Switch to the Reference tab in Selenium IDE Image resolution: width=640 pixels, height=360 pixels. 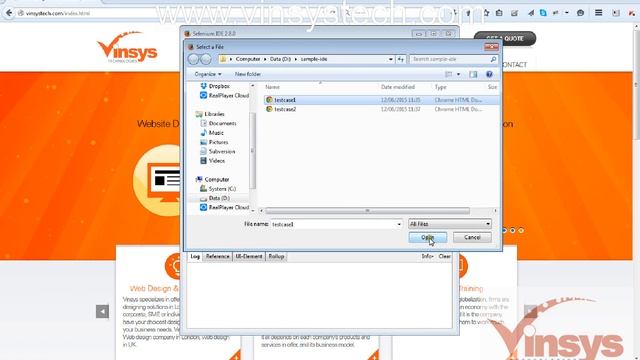click(x=217, y=256)
